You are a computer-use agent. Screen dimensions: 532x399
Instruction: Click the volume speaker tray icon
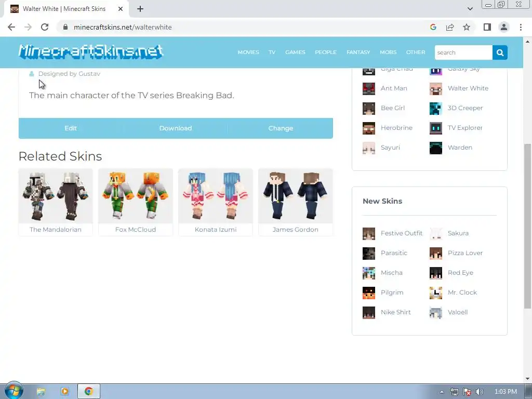coord(480,392)
